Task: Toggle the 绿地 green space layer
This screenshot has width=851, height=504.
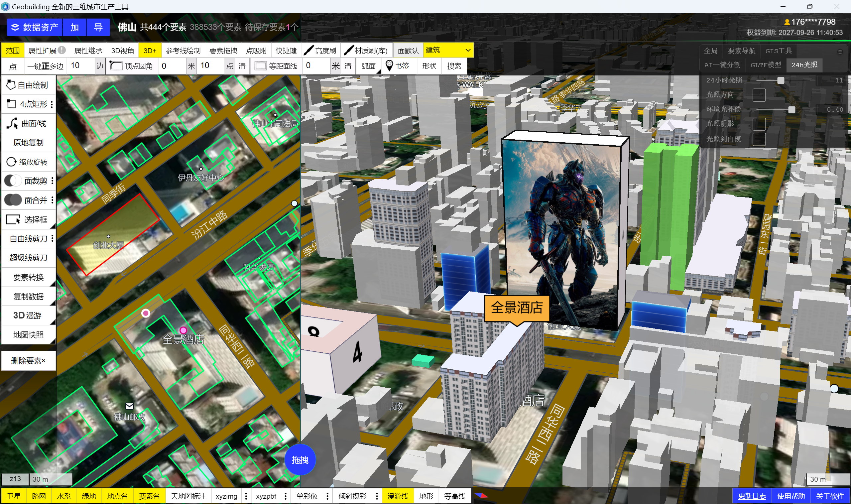Action: (89, 496)
